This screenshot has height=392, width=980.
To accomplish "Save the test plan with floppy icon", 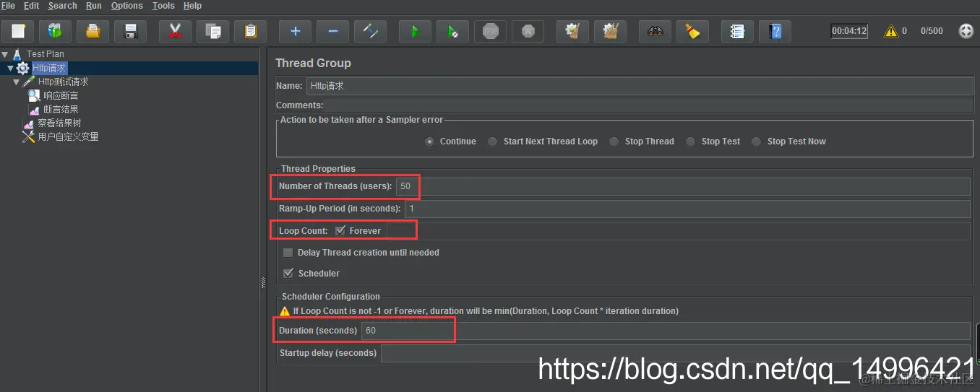I will [131, 31].
